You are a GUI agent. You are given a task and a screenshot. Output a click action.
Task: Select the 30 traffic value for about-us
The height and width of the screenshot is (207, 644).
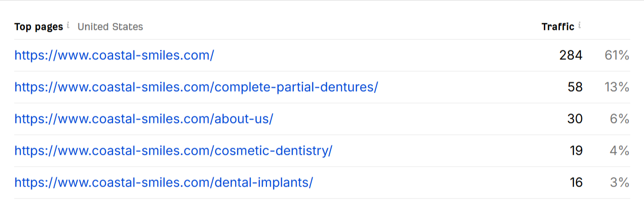[575, 119]
